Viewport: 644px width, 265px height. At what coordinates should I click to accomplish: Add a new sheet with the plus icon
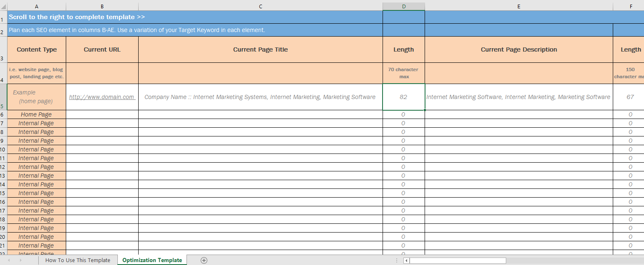click(204, 260)
